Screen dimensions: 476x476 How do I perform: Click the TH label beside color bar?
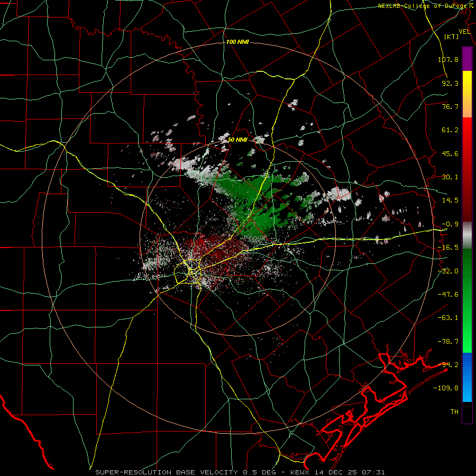click(x=454, y=412)
